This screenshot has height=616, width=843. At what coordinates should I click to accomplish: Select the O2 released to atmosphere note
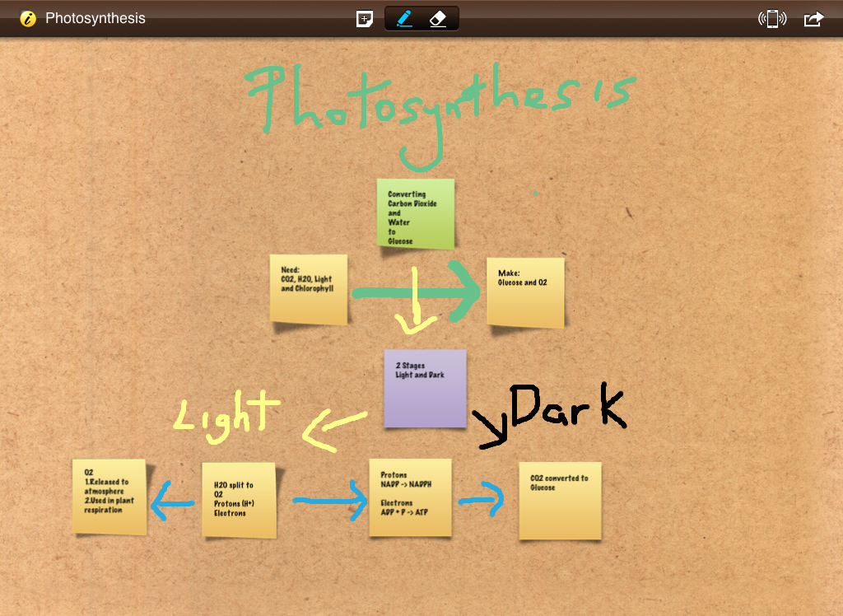[109, 496]
